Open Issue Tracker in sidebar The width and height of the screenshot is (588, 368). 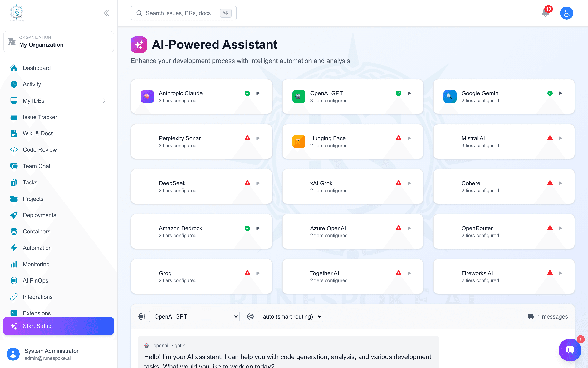(58, 117)
